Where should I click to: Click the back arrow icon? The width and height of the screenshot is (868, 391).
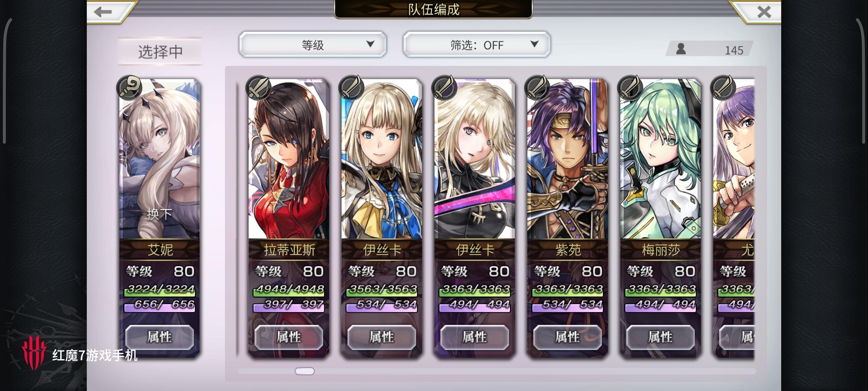103,12
